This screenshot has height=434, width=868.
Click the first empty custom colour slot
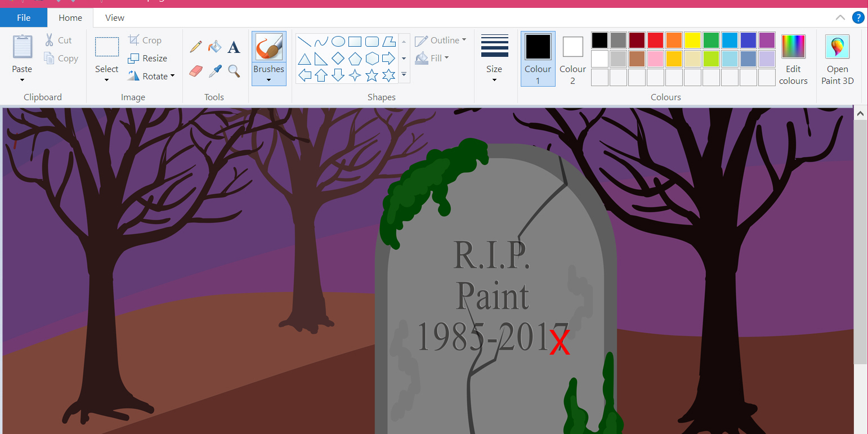click(599, 77)
